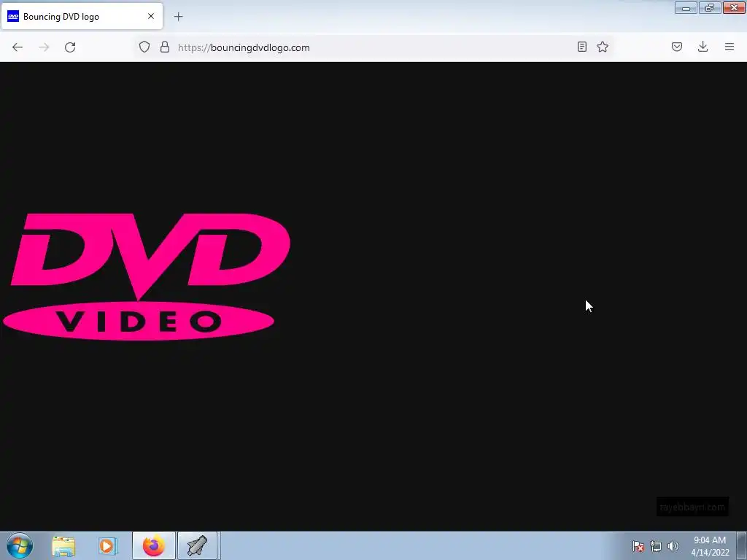
Task: Open the rocket app in taskbar
Action: tap(197, 545)
